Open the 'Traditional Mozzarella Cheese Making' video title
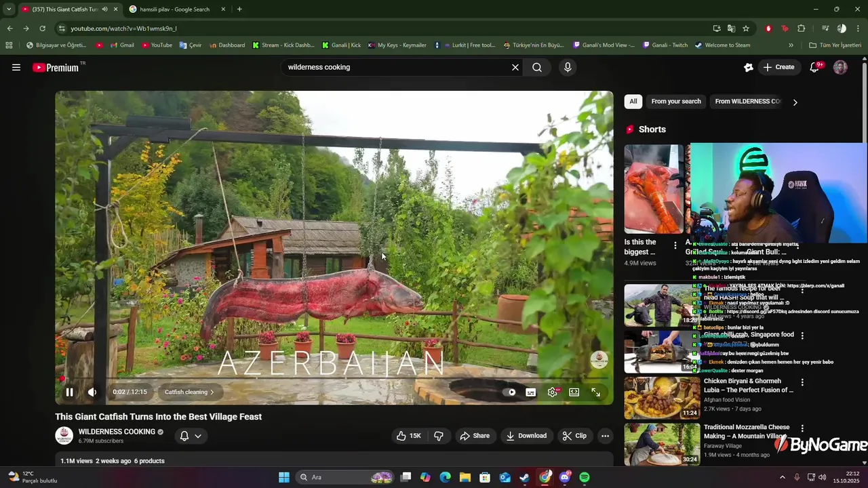Image resolution: width=868 pixels, height=488 pixels. (747, 432)
